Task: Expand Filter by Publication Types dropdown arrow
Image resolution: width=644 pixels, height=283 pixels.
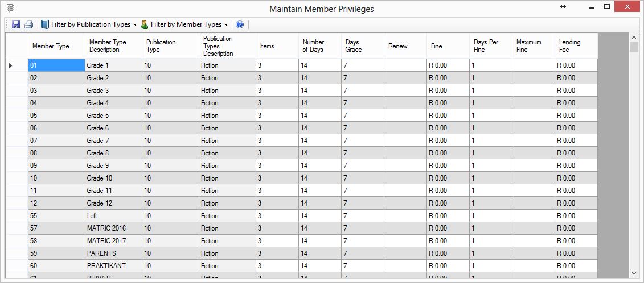Action: 135,25
